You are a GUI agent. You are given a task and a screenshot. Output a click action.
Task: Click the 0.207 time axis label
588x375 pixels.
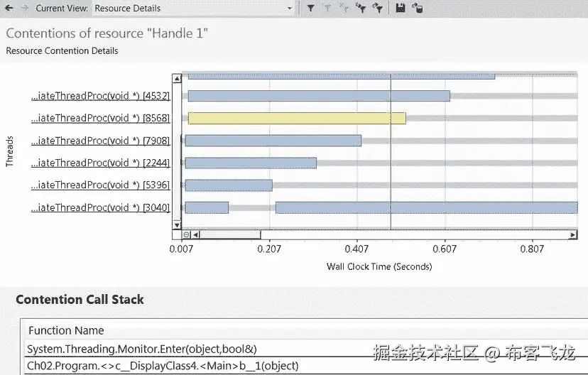click(269, 249)
